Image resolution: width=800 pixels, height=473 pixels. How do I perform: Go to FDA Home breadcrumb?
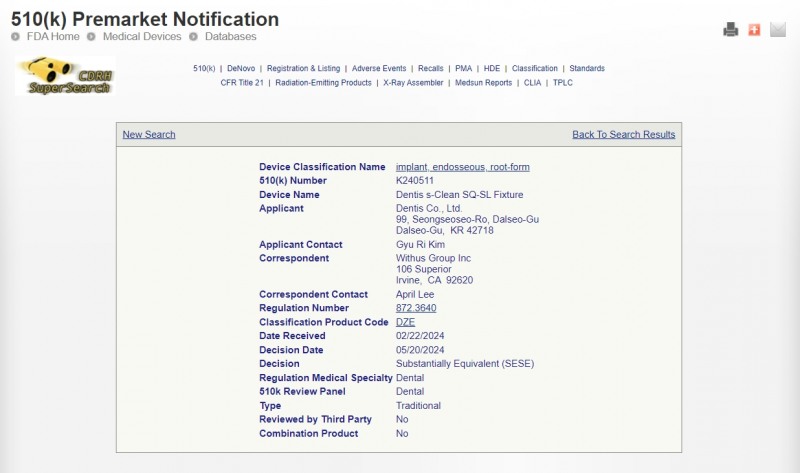click(x=52, y=37)
